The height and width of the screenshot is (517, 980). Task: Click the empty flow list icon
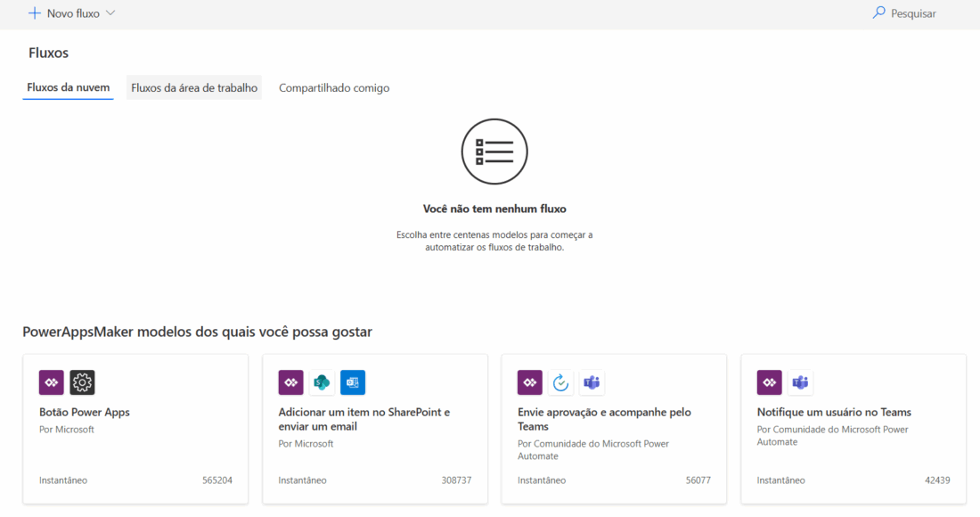click(x=494, y=152)
